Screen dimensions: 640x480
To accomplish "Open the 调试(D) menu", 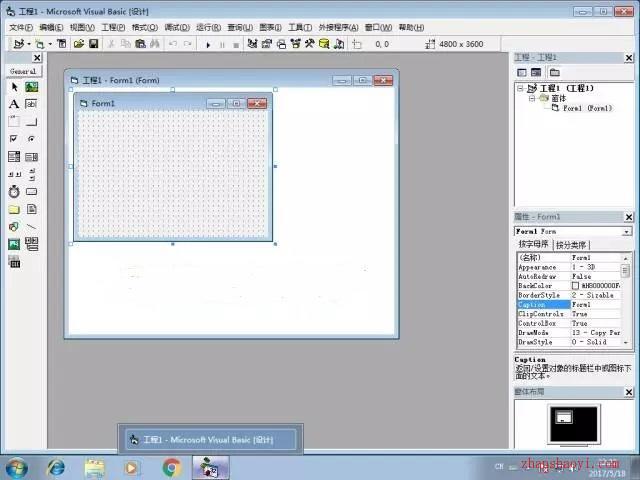I will click(177, 27).
